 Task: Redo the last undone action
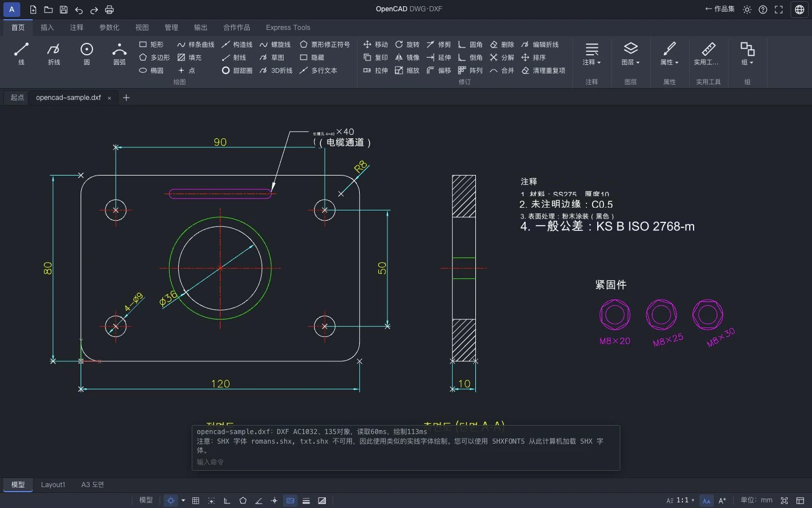tap(94, 10)
